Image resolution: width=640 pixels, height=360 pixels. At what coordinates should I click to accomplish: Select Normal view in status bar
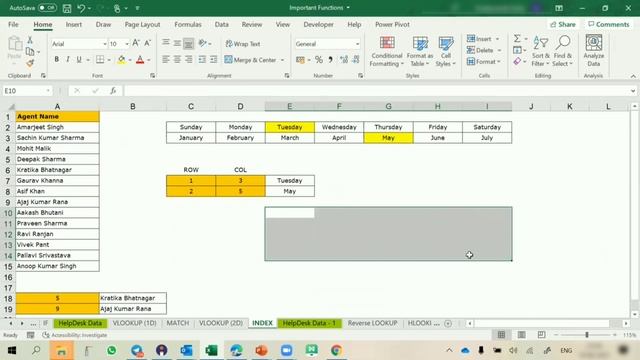(x=501, y=335)
